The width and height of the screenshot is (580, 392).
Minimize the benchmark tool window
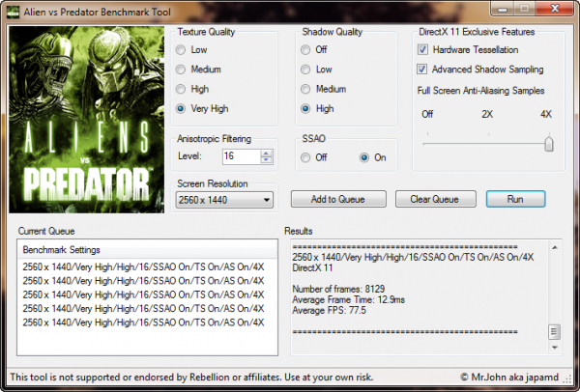pos(503,9)
